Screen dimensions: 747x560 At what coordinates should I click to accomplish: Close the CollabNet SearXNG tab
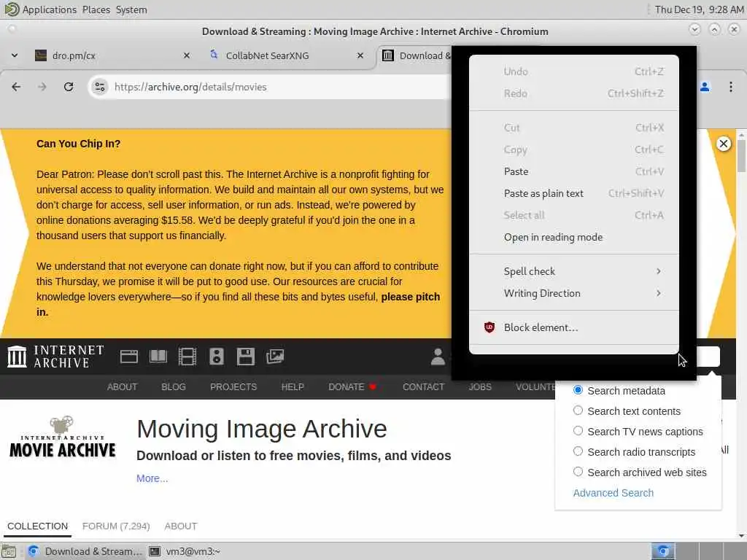coord(360,55)
